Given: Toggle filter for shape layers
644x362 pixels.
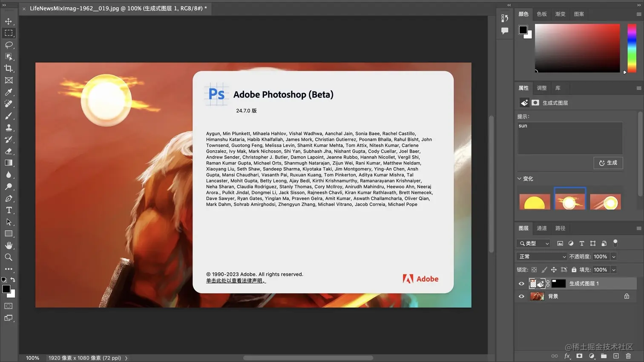Looking at the screenshot, I should [593, 243].
